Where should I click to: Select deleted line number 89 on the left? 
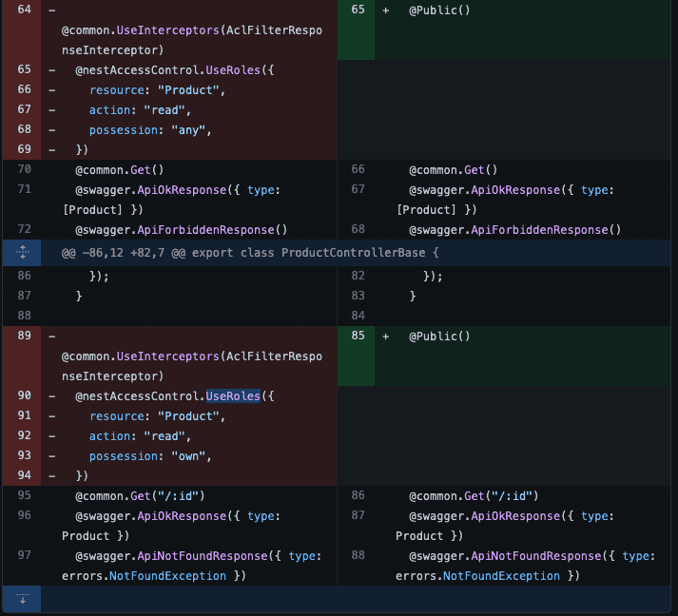click(24, 336)
